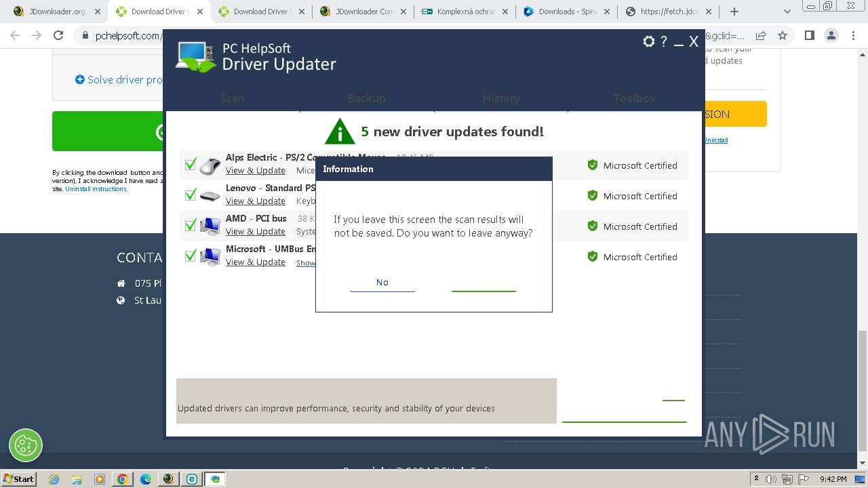Click the Microsoft UMBus device icon
The height and width of the screenshot is (488, 868).
tap(210, 256)
